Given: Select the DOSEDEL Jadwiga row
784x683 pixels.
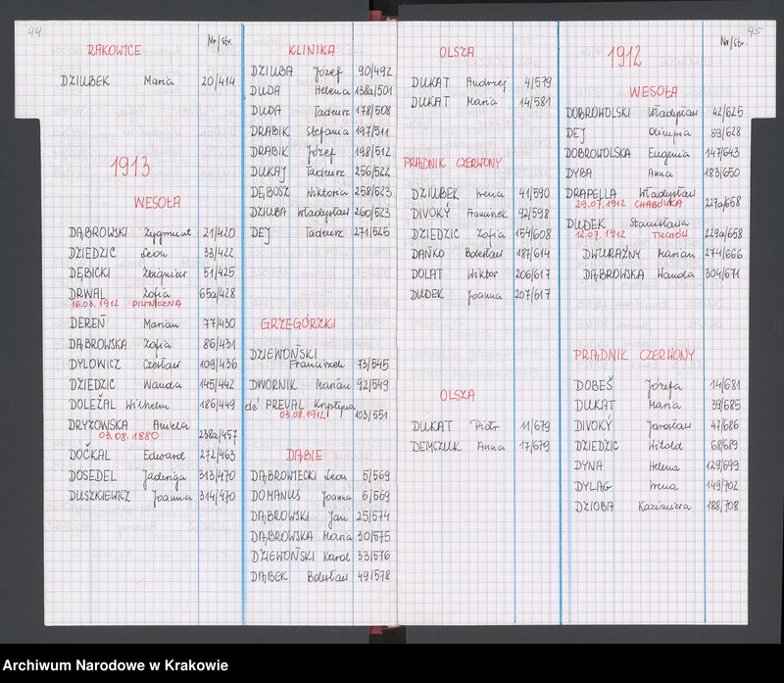Looking at the screenshot, I should pyautogui.click(x=152, y=476).
